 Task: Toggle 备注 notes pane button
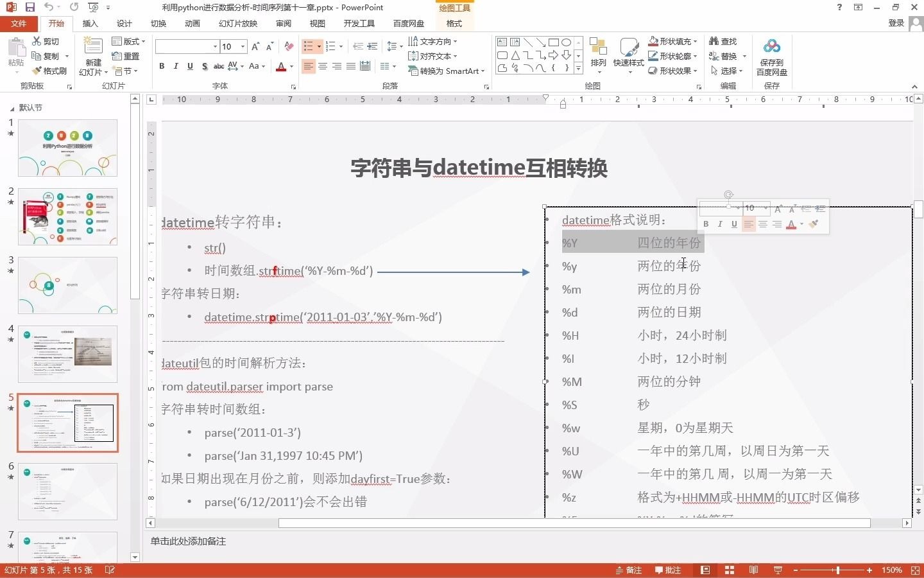(x=629, y=570)
